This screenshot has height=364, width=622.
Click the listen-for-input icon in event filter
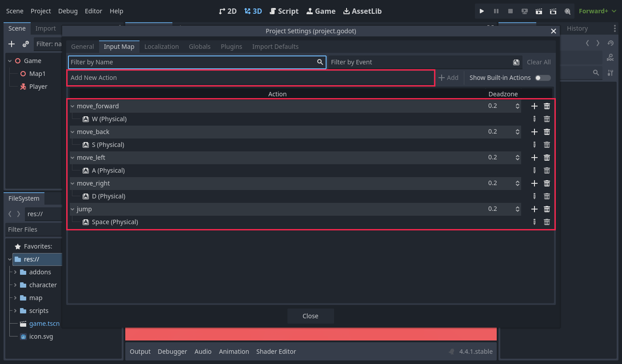coord(516,62)
